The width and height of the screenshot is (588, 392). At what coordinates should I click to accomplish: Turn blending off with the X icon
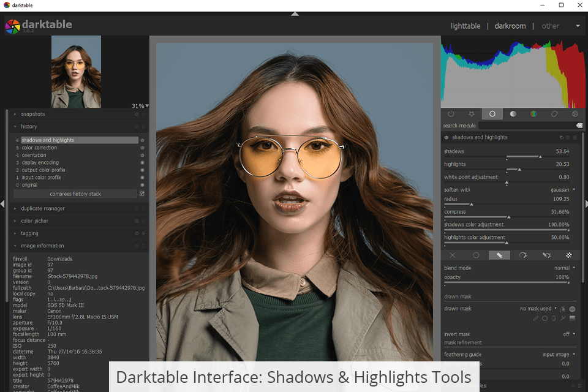[453, 255]
